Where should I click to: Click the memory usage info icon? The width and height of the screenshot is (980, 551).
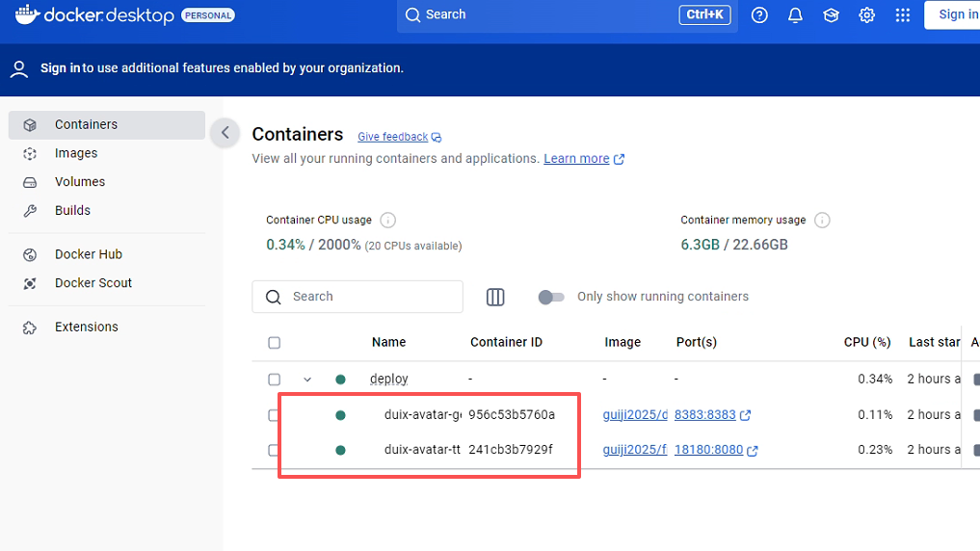(823, 220)
